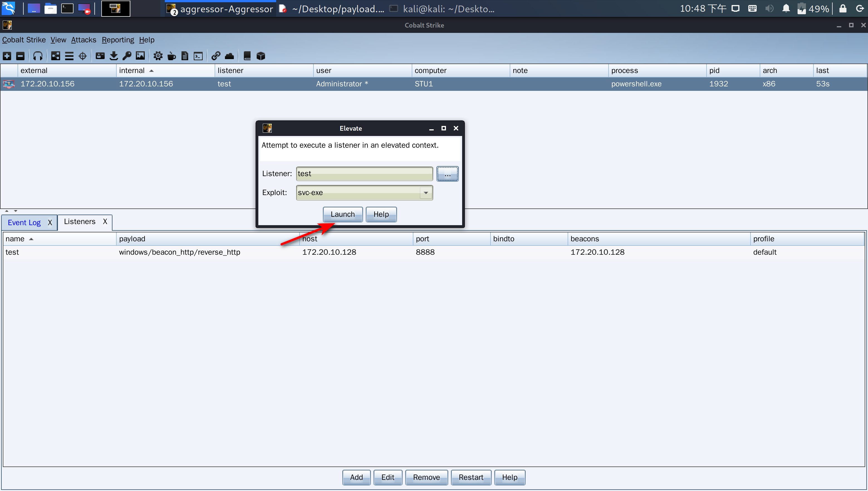Click the coffee cup Java applet icon
The width and height of the screenshot is (868, 491).
click(171, 56)
